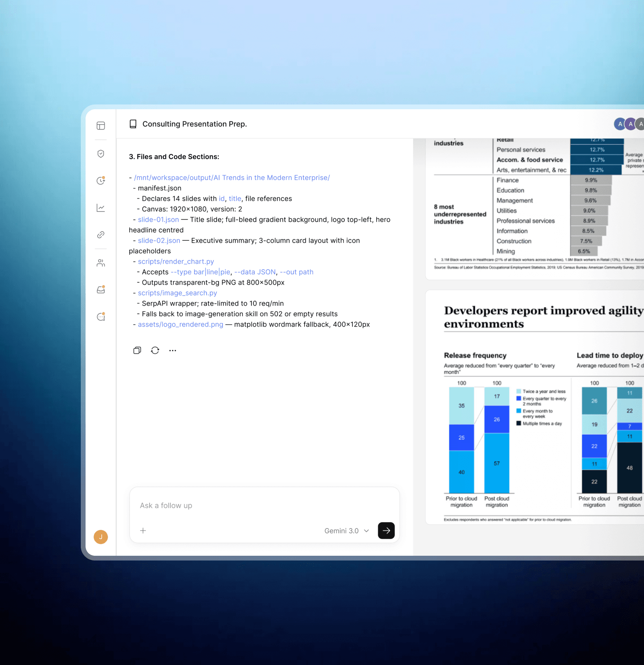Click the inline code 'id'

pyautogui.click(x=221, y=199)
